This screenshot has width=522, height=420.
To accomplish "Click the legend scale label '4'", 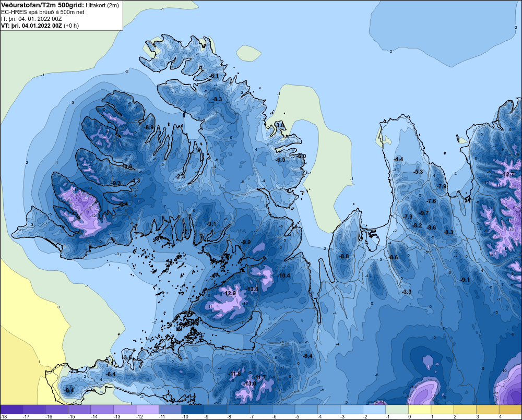I will pos(501,417).
